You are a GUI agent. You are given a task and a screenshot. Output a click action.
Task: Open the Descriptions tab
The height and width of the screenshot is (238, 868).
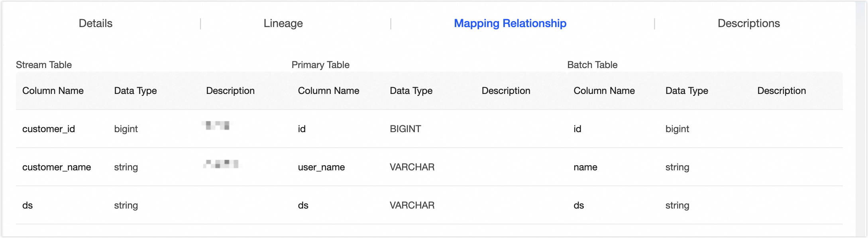coord(748,23)
